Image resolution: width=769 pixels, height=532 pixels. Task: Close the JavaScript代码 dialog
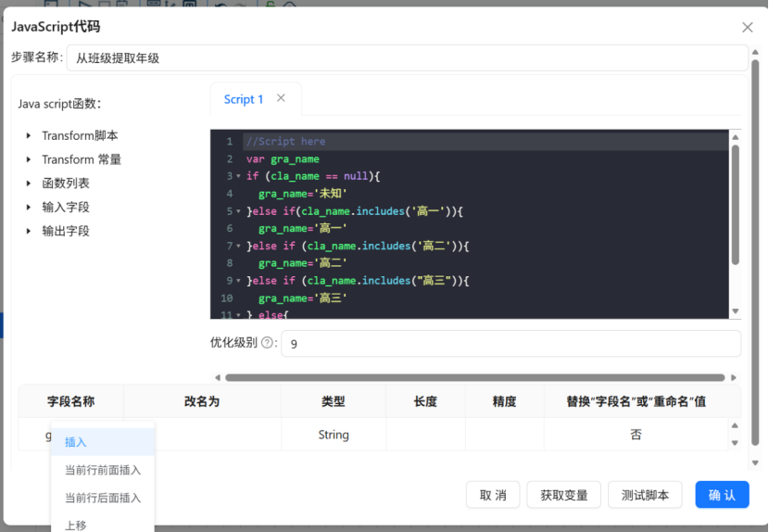[x=747, y=28]
